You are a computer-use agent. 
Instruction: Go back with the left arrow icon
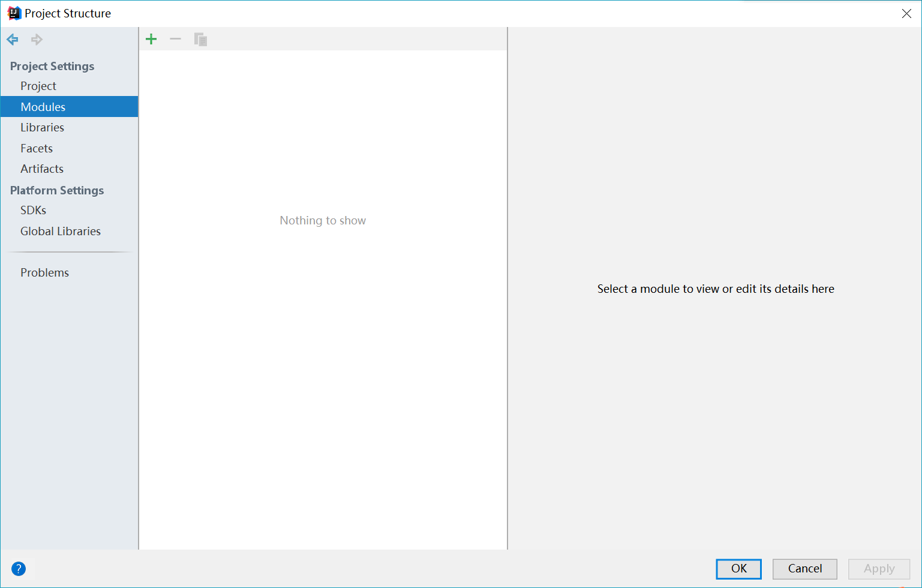pyautogui.click(x=13, y=40)
